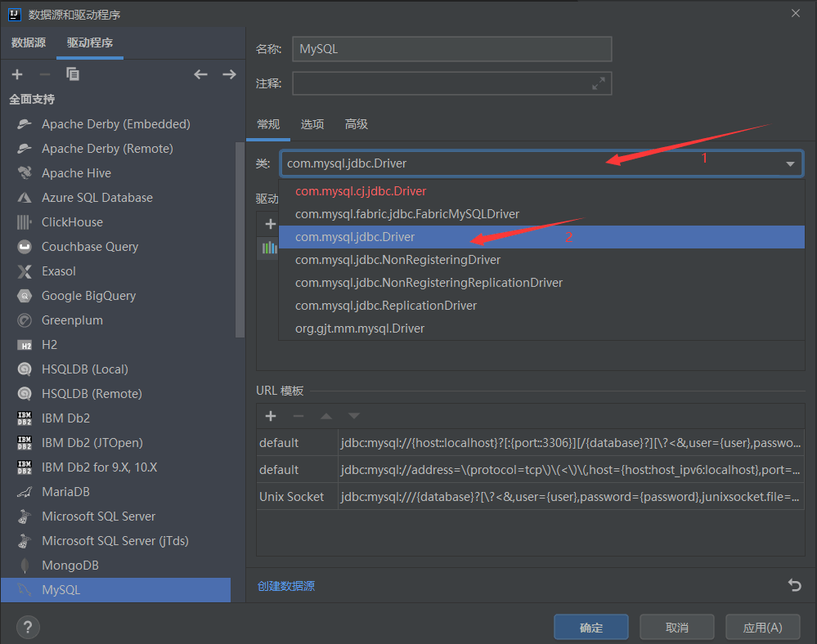Open the 类 driver class dropdown
The height and width of the screenshot is (644, 817).
(790, 163)
